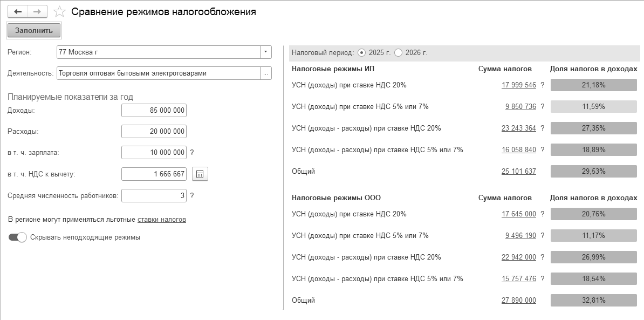The width and height of the screenshot is (644, 320).
Task: Click the forward navigation arrow
Action: pos(37,11)
